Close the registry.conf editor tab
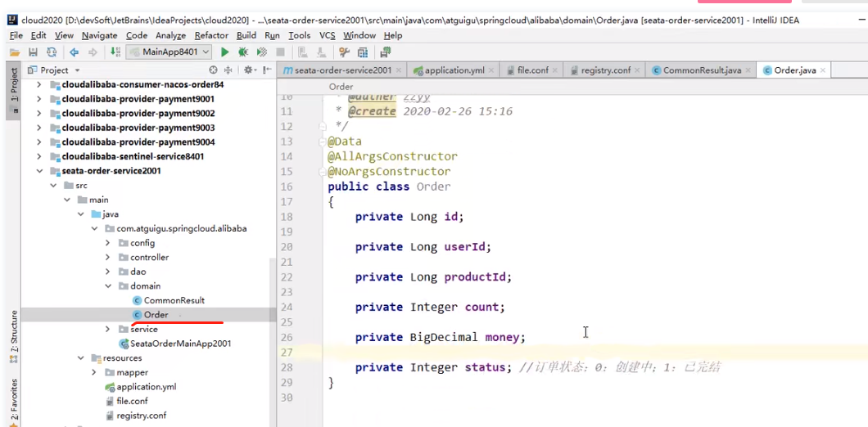This screenshot has height=427, width=868. pyautogui.click(x=638, y=70)
